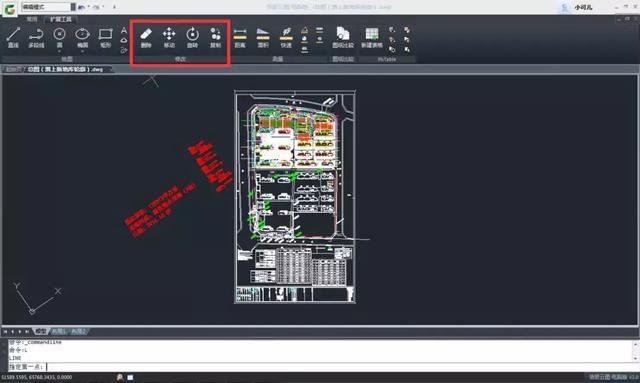Switch to the 常用 ribbon tab
640x383 pixels.
(32, 19)
